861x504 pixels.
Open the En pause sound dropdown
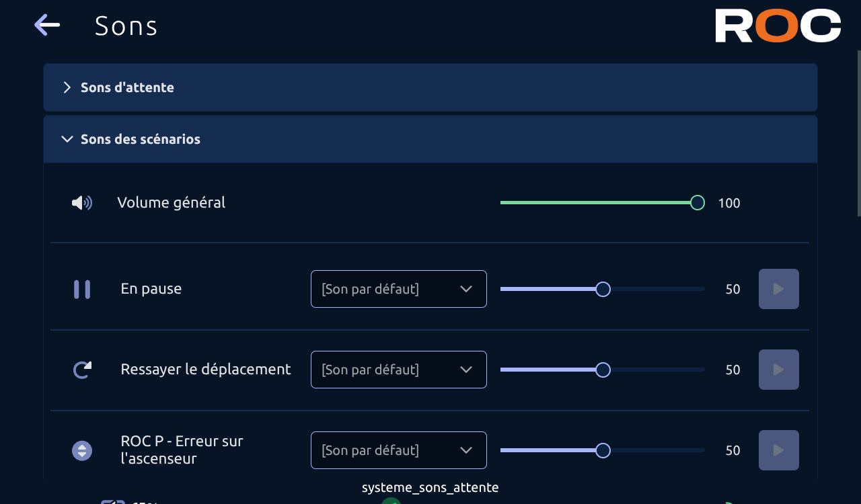point(399,289)
